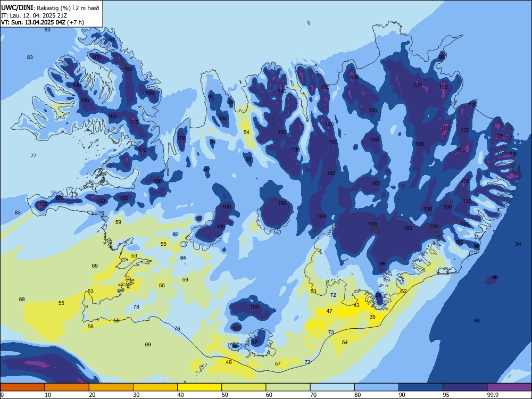The width and height of the screenshot is (532, 399).
Task: Choose the pale blue 70–80 legend swatch
Action: click(x=332, y=387)
